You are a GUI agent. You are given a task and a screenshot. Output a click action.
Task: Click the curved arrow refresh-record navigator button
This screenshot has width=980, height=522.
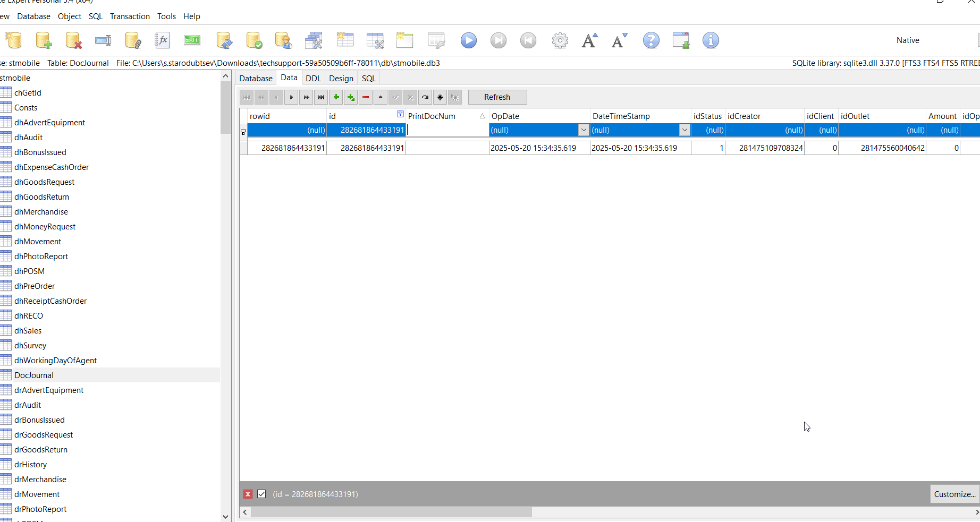(x=425, y=97)
